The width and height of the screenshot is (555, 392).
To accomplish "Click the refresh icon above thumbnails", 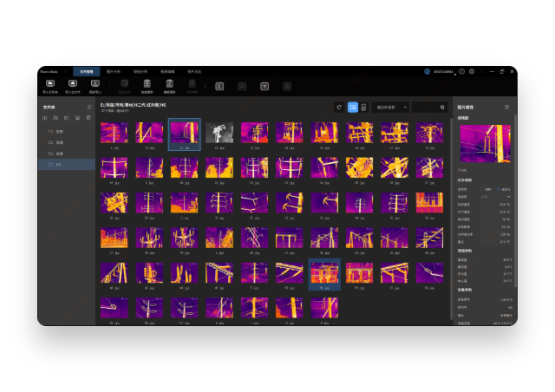I will coord(339,108).
